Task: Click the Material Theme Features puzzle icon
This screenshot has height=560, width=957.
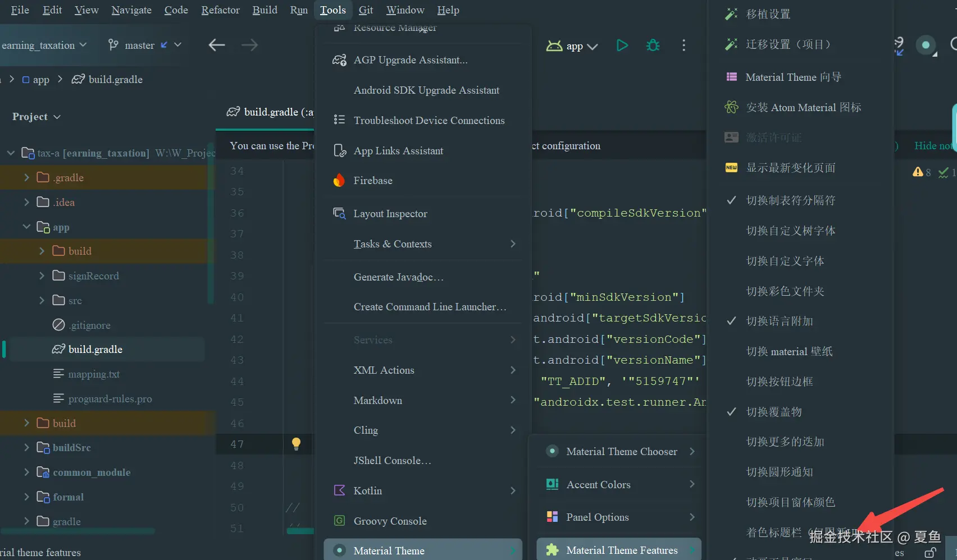Action: pos(553,550)
